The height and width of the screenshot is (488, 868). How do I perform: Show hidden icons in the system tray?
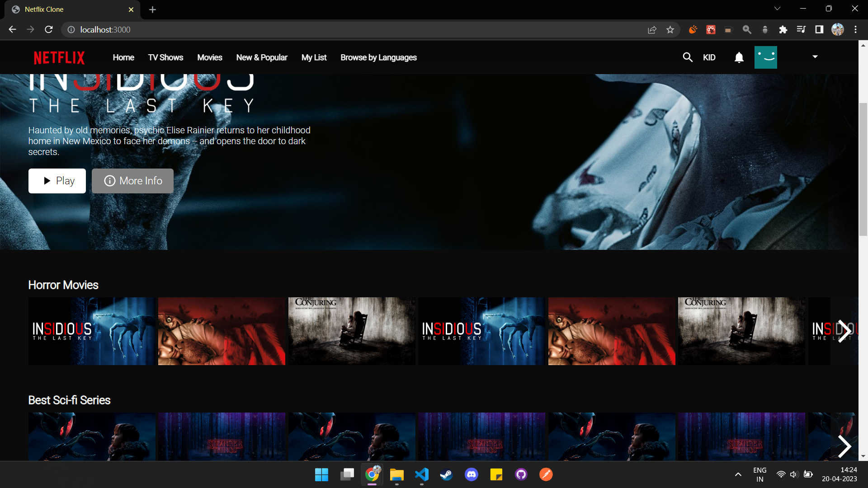(x=738, y=474)
